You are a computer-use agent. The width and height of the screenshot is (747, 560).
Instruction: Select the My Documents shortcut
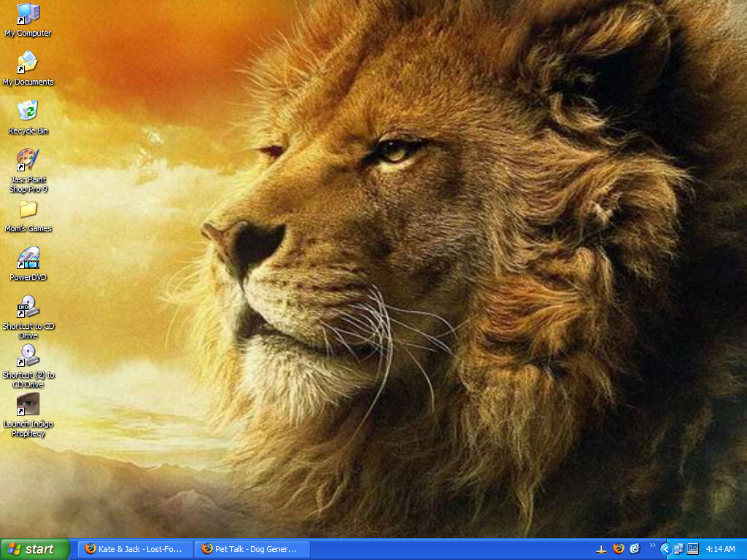28,69
